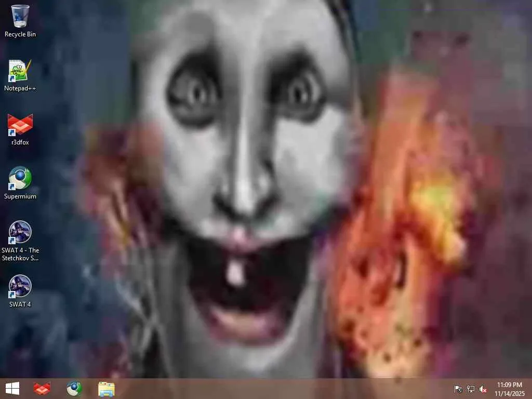
Task: Click the "r3dfox" label text
Action: [20, 142]
